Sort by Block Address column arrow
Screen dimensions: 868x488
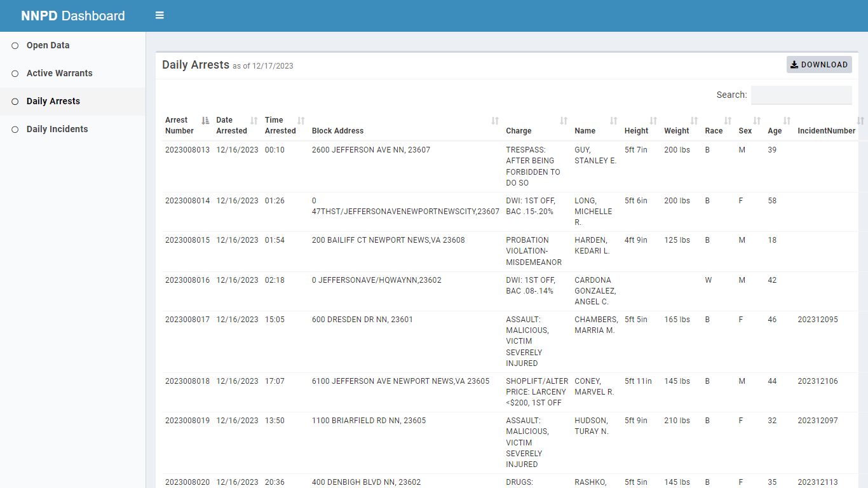point(495,121)
